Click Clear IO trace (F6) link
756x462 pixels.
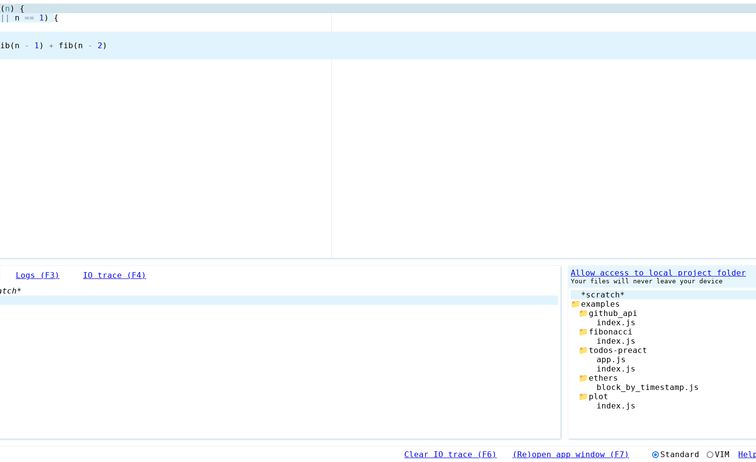[x=450, y=454]
